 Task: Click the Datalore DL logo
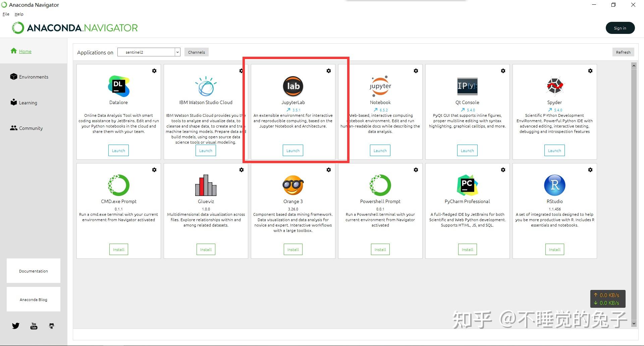(119, 86)
